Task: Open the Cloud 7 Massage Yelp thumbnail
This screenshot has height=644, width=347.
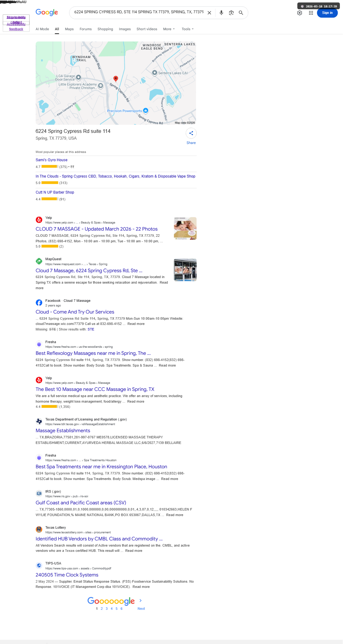Action: click(x=185, y=228)
